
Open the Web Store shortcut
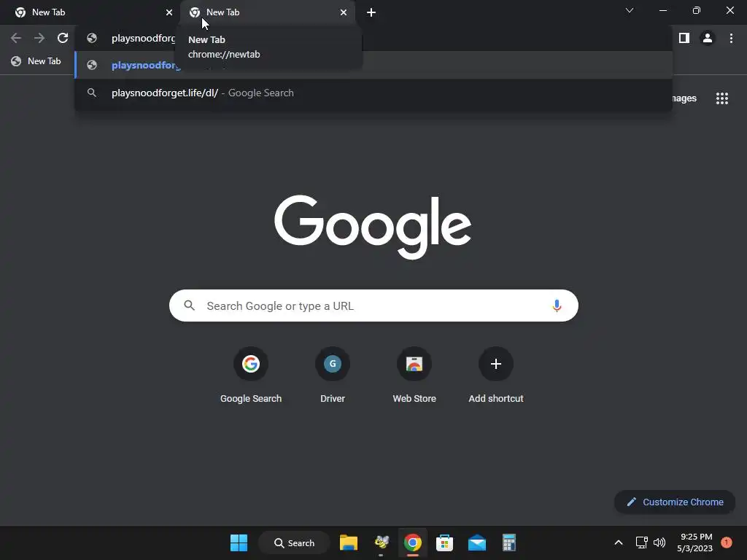click(x=414, y=376)
